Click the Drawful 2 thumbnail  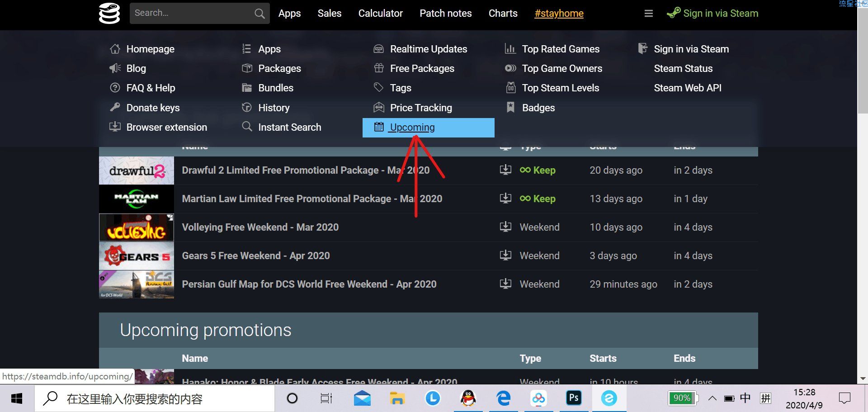[x=137, y=170]
